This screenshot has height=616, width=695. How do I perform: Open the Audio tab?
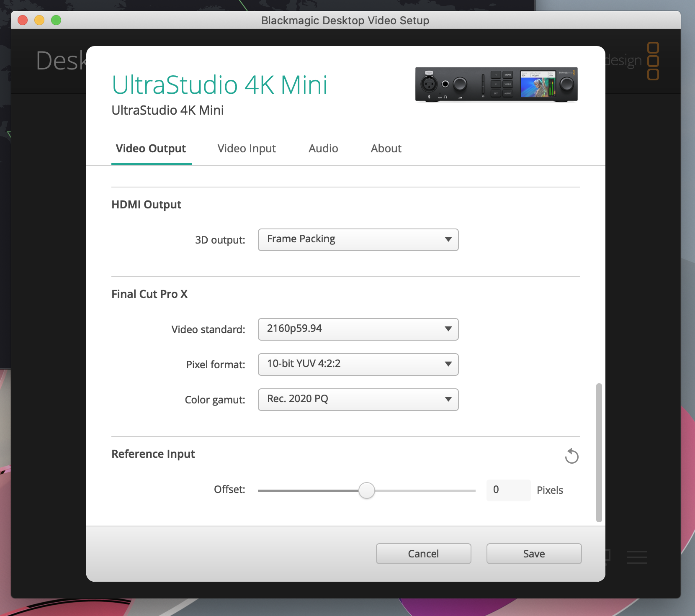323,149
